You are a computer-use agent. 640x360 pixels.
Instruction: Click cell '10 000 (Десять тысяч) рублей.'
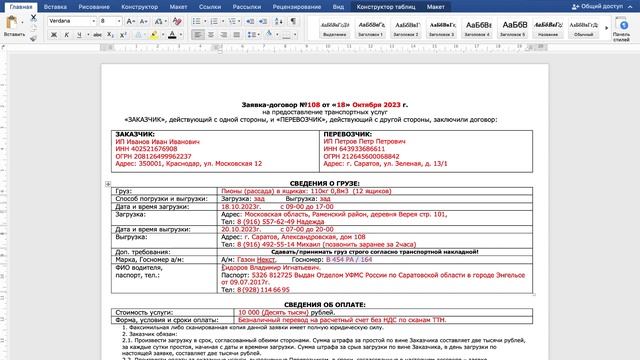click(x=383, y=312)
